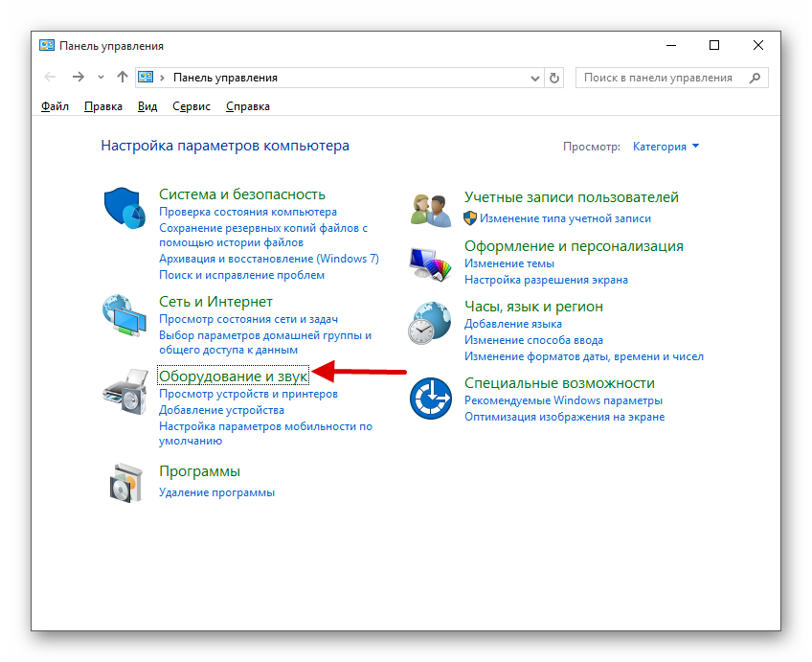Open the Категория view dropdown
The height and width of the screenshot is (662, 812).
tap(665, 147)
